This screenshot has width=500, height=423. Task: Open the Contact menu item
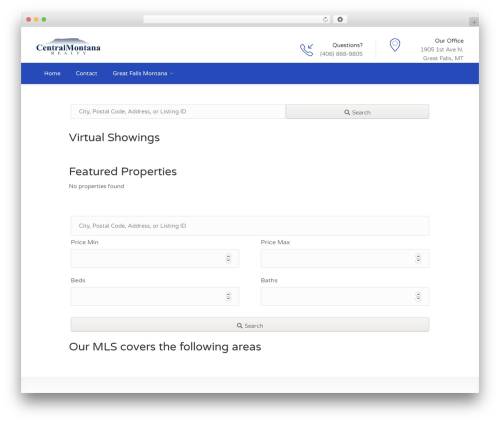(86, 73)
